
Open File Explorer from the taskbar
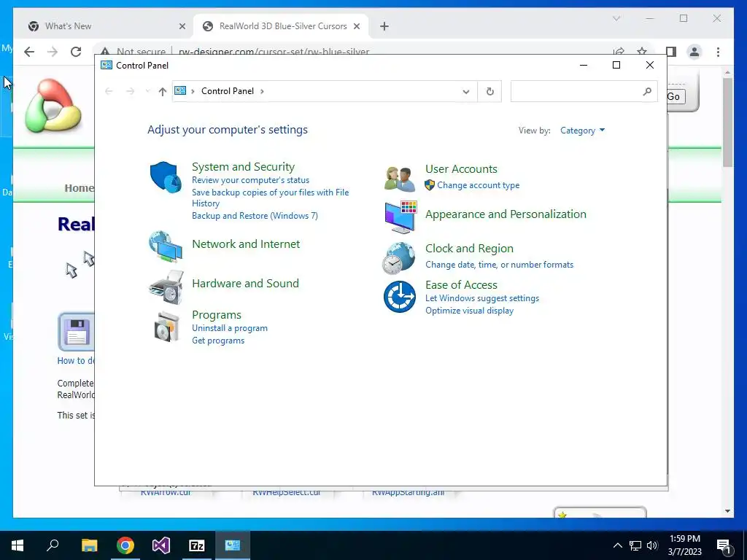click(89, 545)
